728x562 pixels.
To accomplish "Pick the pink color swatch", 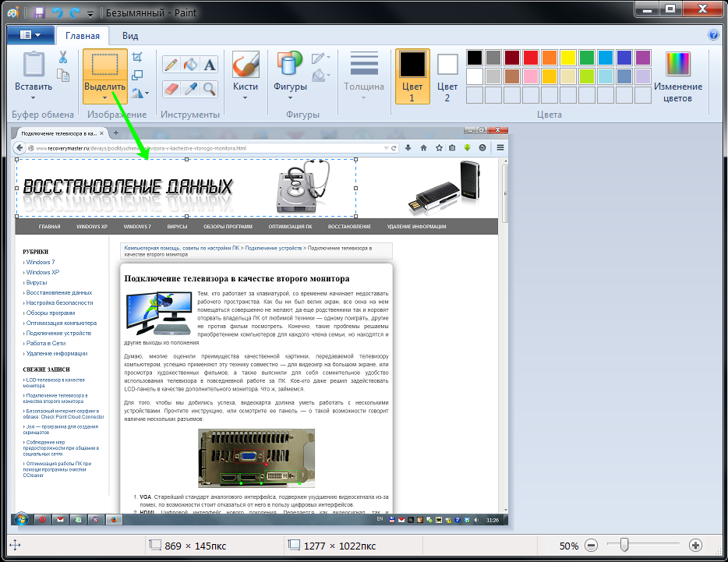I will click(531, 76).
